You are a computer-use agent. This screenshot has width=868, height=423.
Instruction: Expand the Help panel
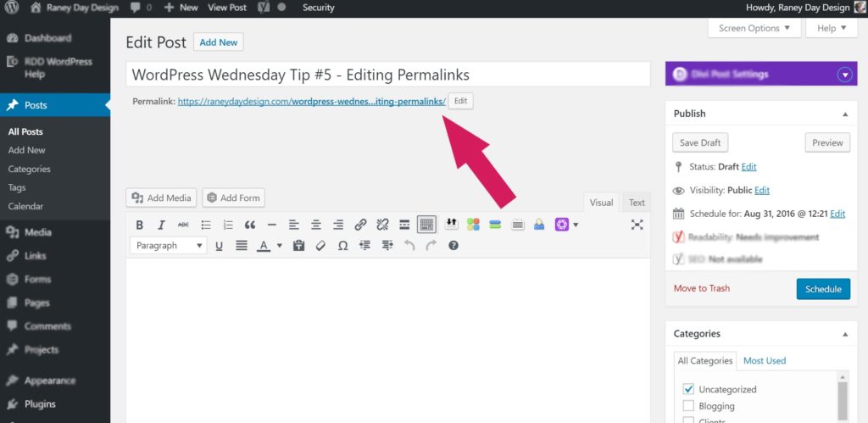tap(832, 28)
